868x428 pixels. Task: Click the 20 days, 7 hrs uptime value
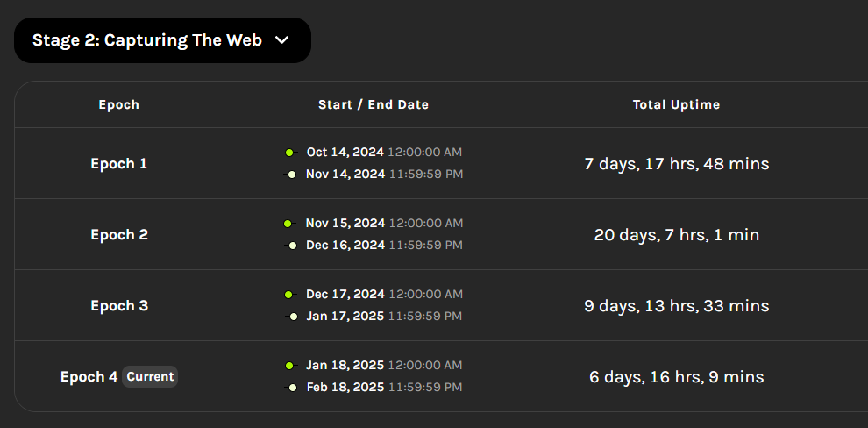[676, 235]
